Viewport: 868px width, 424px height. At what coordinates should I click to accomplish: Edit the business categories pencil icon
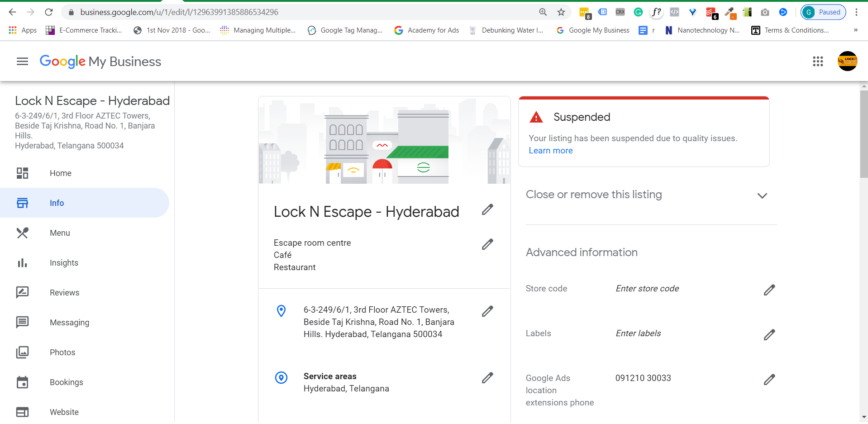487,244
